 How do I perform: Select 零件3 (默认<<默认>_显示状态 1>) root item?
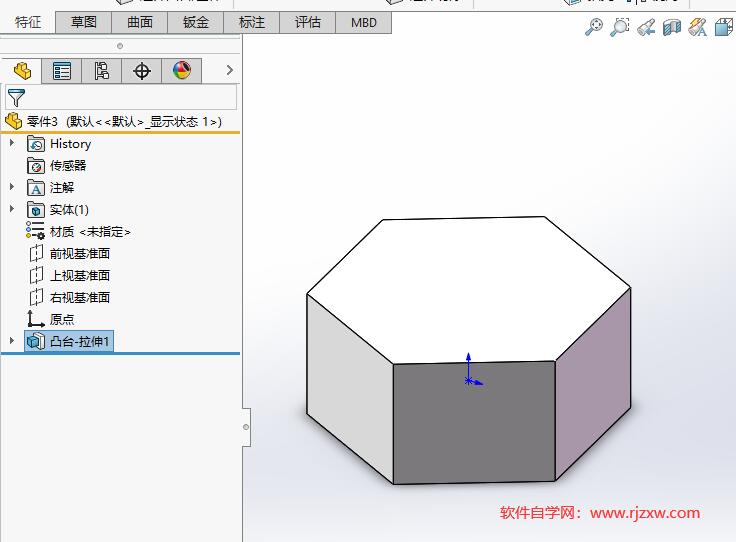[x=124, y=122]
